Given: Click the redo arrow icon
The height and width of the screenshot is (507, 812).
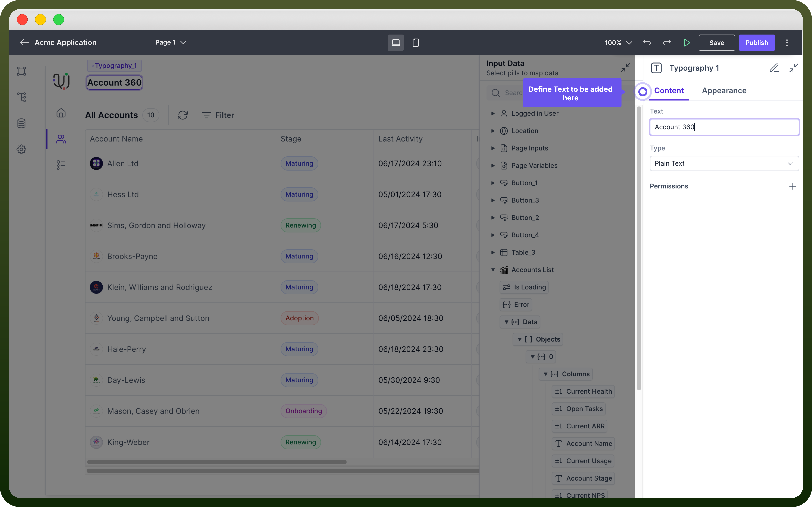Looking at the screenshot, I should click(x=667, y=43).
